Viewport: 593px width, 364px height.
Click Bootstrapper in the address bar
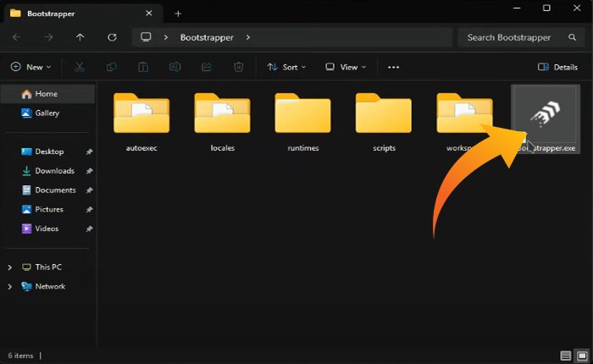(x=207, y=37)
